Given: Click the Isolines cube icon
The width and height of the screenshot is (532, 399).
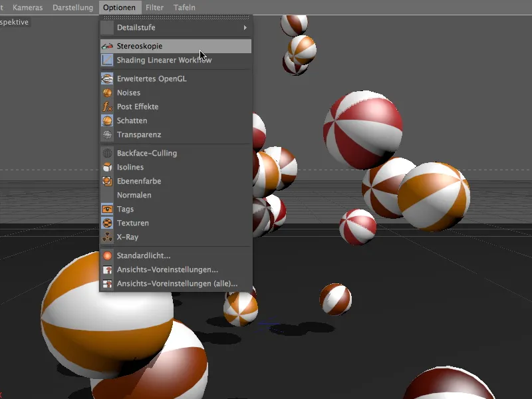Looking at the screenshot, I should tap(107, 167).
